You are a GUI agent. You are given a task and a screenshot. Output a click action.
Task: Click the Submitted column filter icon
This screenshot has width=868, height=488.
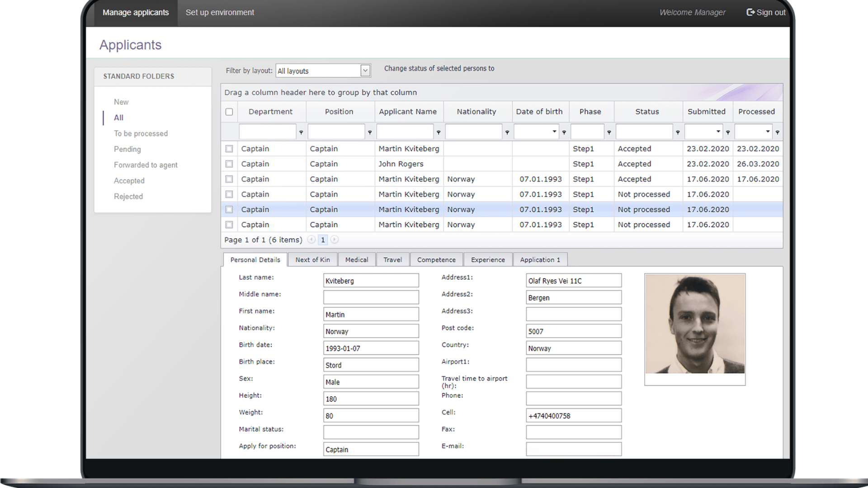(728, 132)
